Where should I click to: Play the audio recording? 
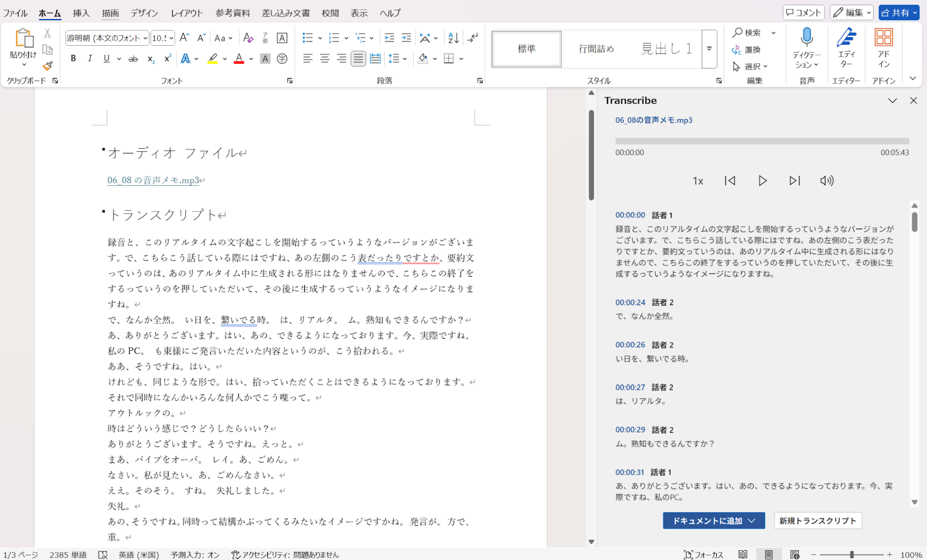click(x=762, y=181)
